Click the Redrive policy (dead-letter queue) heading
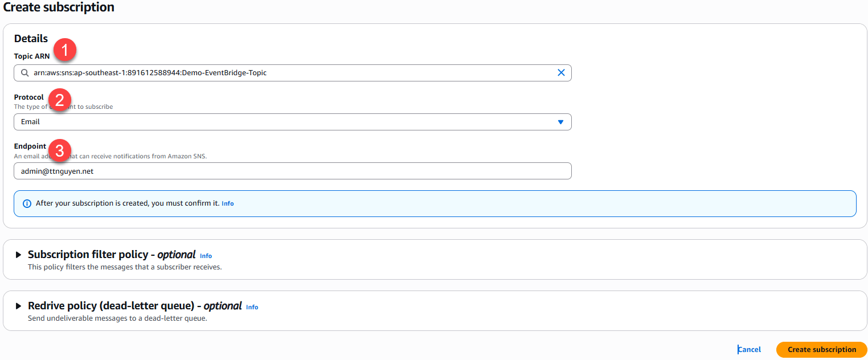The image size is (868, 360). 134,306
